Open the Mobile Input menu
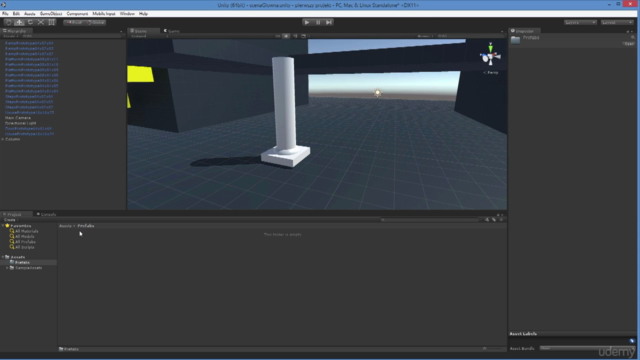 pos(104,14)
